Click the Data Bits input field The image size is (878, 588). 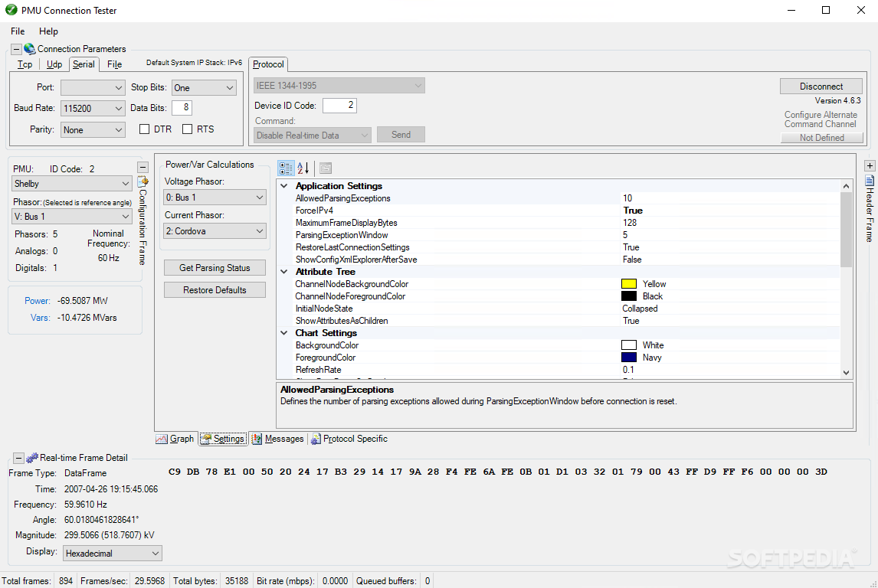(182, 107)
